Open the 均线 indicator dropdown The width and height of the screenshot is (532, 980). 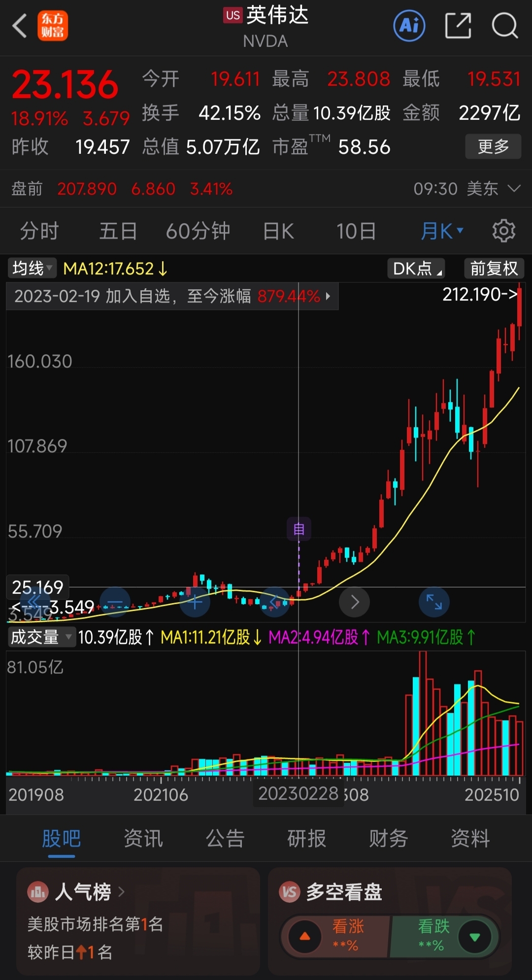pyautogui.click(x=32, y=269)
